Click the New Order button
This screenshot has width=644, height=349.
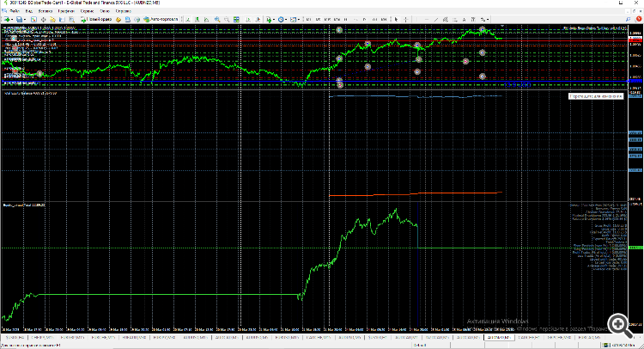96,19
